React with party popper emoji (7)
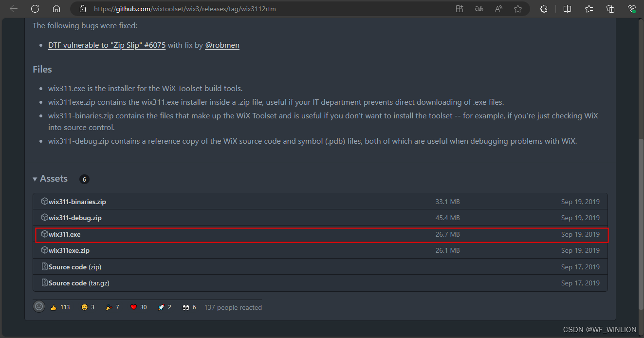 (x=112, y=307)
